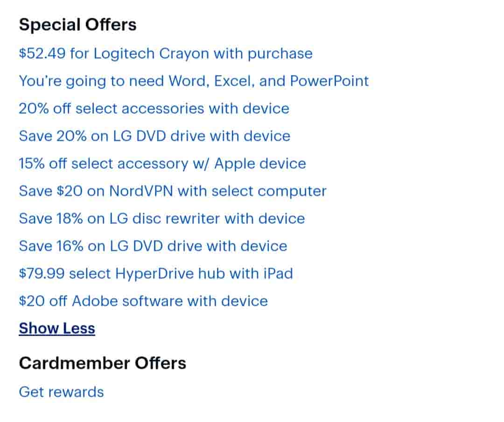Open the $79.99 HyperDrive hub offer
The width and height of the screenshot is (504, 422).
click(156, 274)
